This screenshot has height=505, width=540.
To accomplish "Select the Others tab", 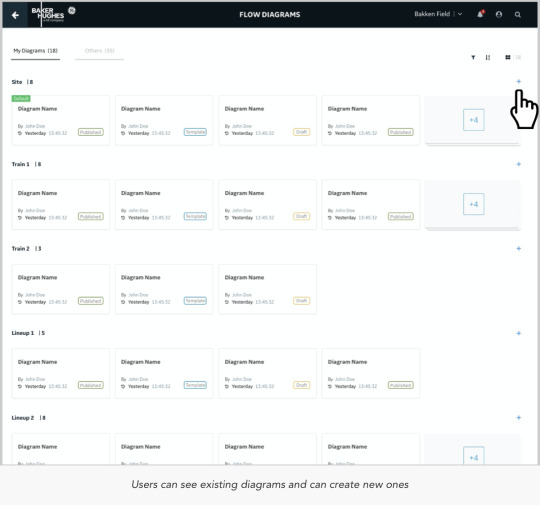I will click(x=100, y=51).
